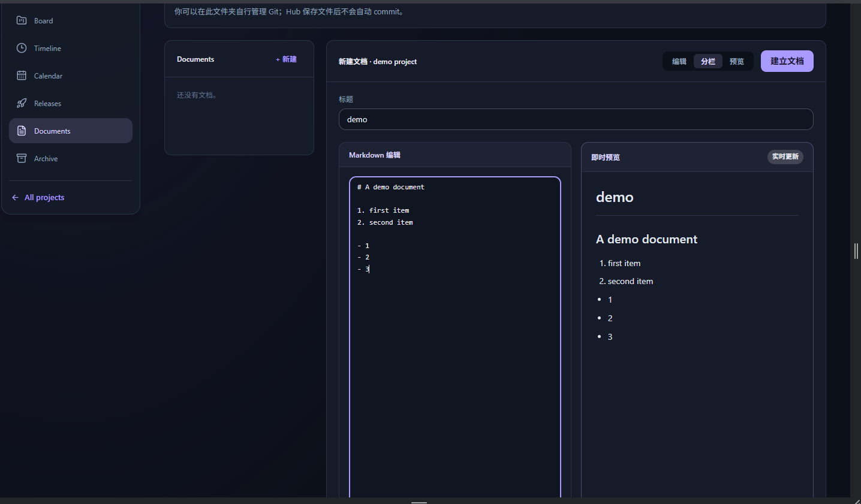Click the 建立文档 create button
The width and height of the screenshot is (861, 504).
pyautogui.click(x=787, y=61)
